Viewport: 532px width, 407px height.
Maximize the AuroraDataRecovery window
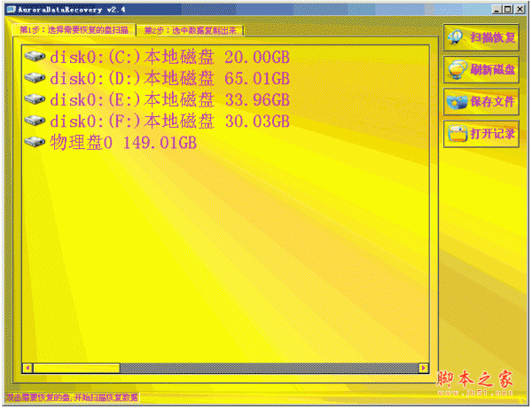tap(508, 10)
